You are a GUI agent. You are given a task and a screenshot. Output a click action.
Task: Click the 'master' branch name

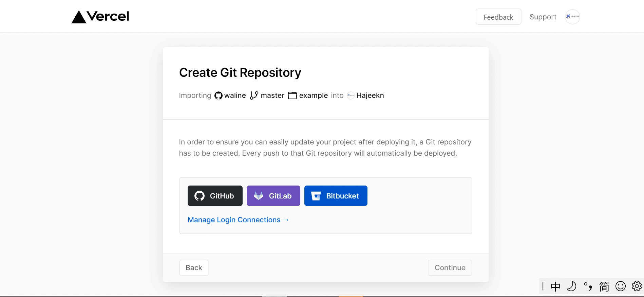point(272,95)
